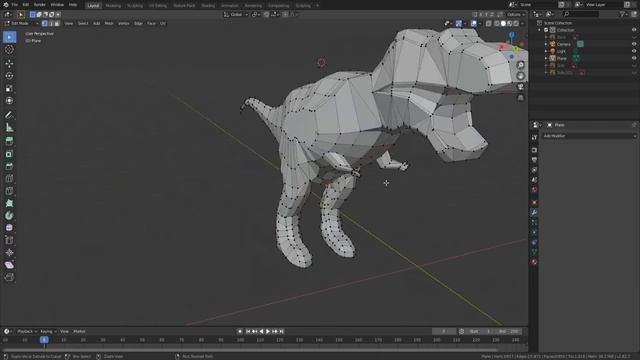Toggle viewport overlays button
The width and height of the screenshot is (640, 360).
[473, 24]
